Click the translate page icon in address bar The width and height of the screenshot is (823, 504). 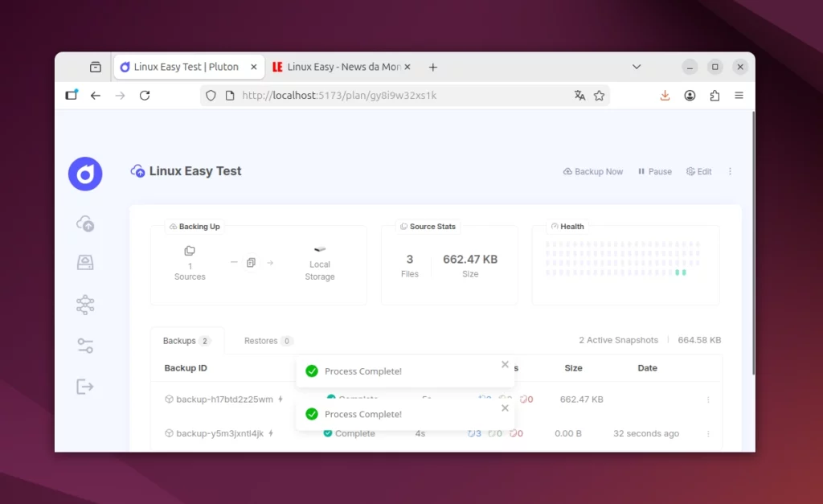pyautogui.click(x=579, y=96)
